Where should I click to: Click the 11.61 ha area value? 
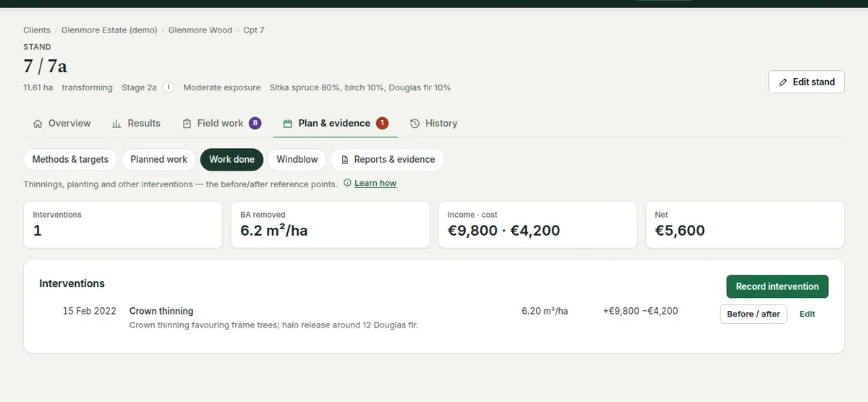click(x=38, y=87)
